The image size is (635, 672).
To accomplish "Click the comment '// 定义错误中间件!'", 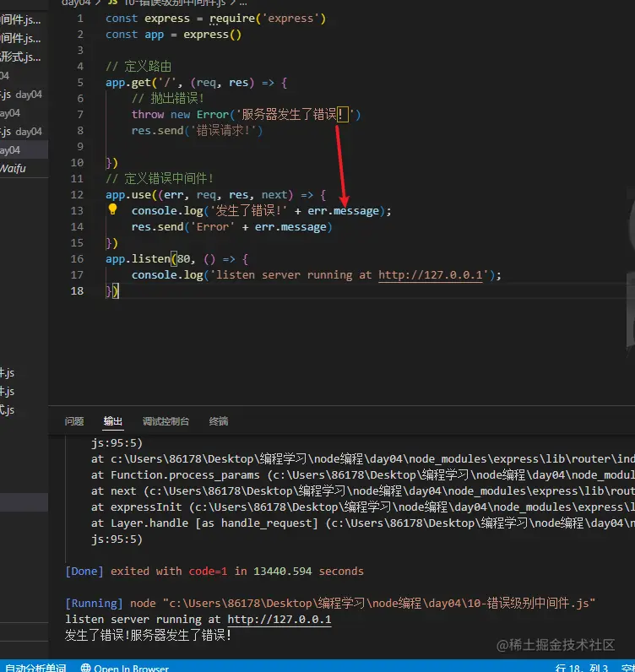I will coord(160,178).
